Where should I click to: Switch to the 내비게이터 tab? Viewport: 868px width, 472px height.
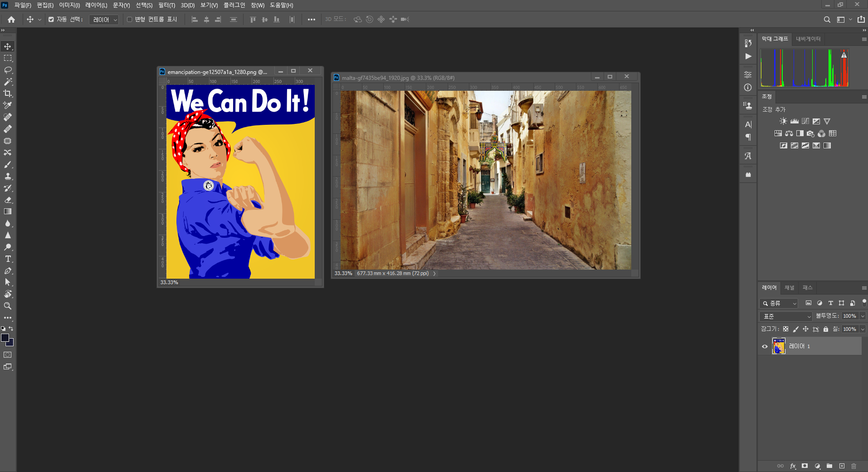click(x=808, y=39)
